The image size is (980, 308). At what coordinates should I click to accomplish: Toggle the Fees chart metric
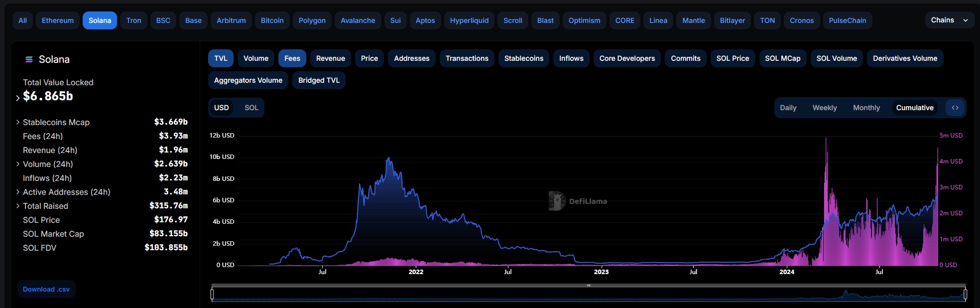[292, 58]
